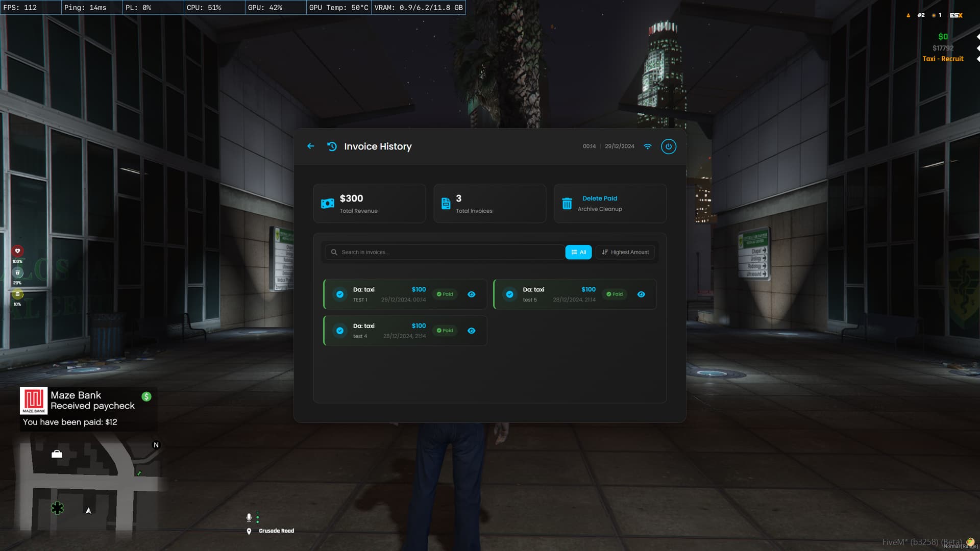Click the trash icon for Archive Cleanup

(568, 203)
